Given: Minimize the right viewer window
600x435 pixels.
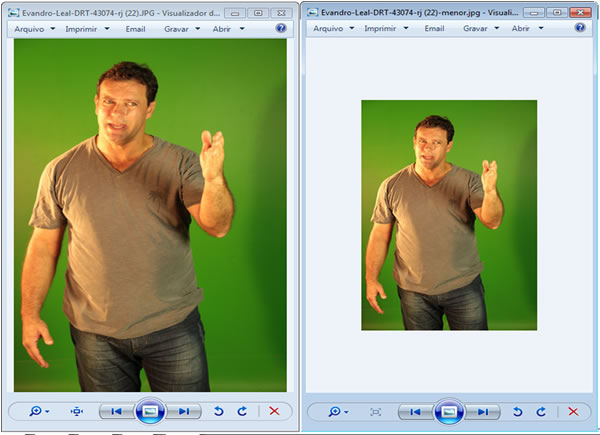Looking at the screenshot, I should click(x=534, y=13).
